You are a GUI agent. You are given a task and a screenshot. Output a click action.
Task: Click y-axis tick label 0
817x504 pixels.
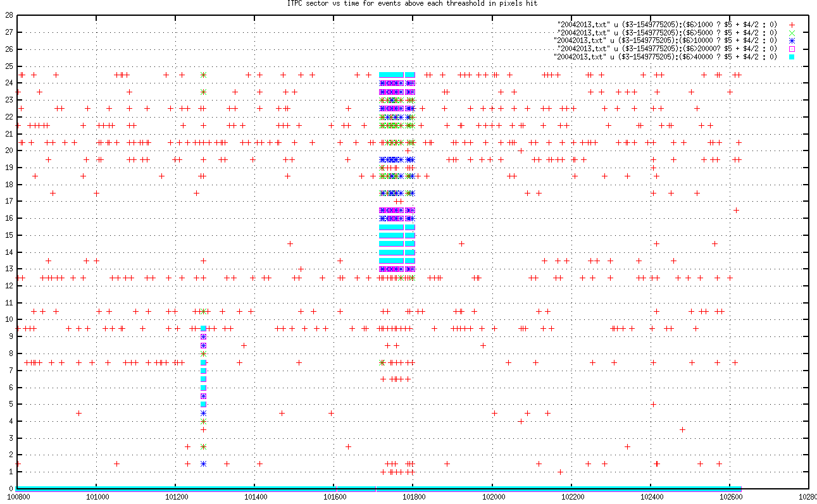[x=11, y=489]
